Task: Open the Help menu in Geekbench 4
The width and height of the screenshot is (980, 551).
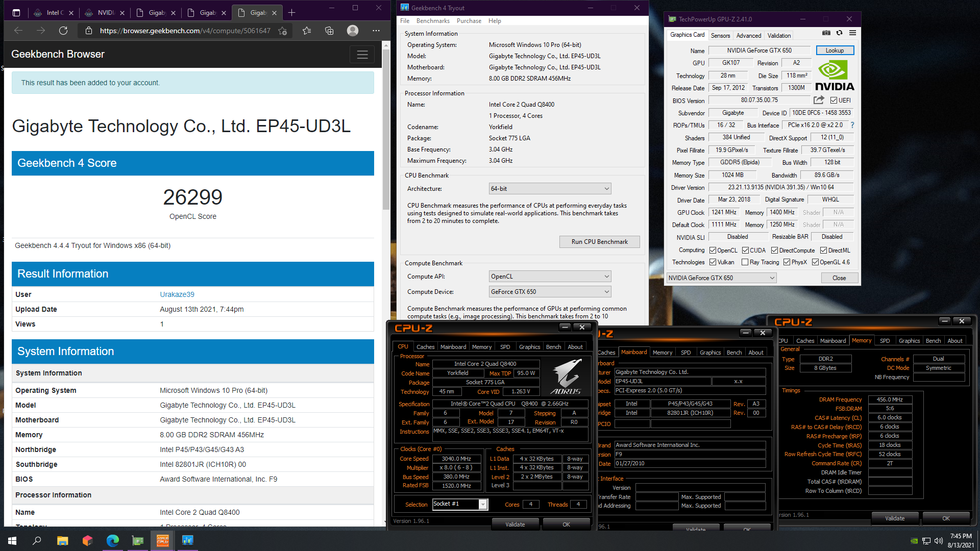Action: pos(494,21)
